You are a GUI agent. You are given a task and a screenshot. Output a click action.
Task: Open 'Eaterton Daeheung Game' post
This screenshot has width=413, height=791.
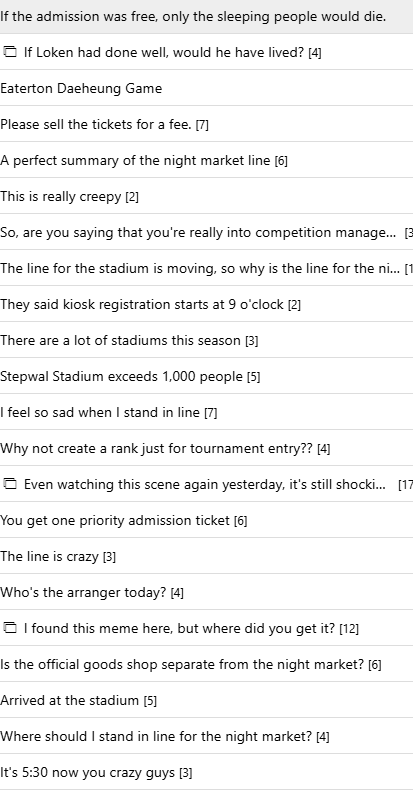(81, 88)
